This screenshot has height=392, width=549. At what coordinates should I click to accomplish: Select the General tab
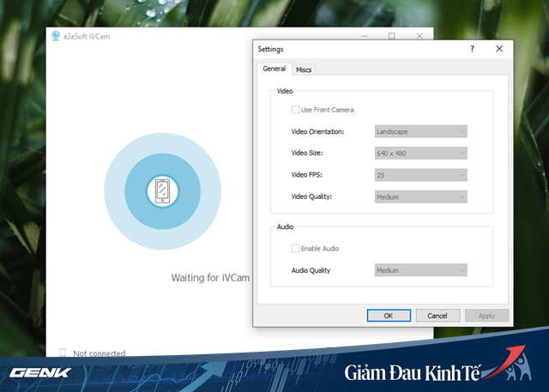coord(274,69)
